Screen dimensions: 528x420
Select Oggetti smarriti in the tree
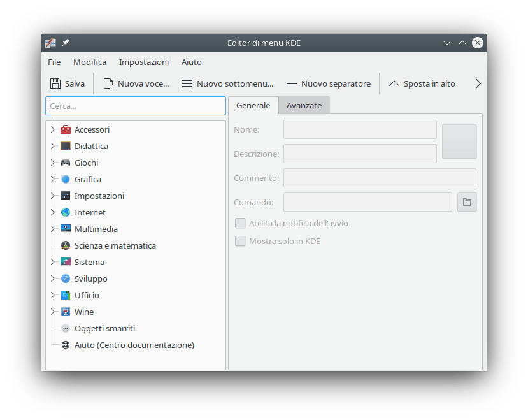coord(104,328)
